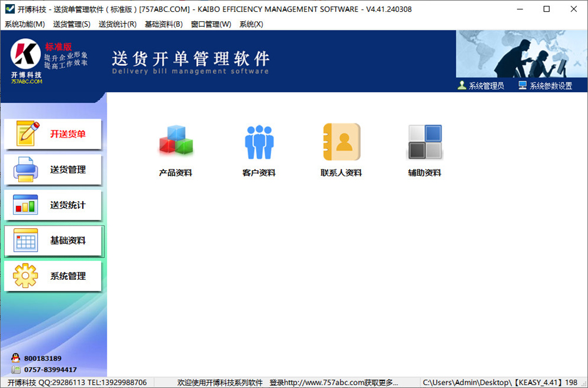
Task: Open the 窗口管理(W) menu
Action: (211, 24)
